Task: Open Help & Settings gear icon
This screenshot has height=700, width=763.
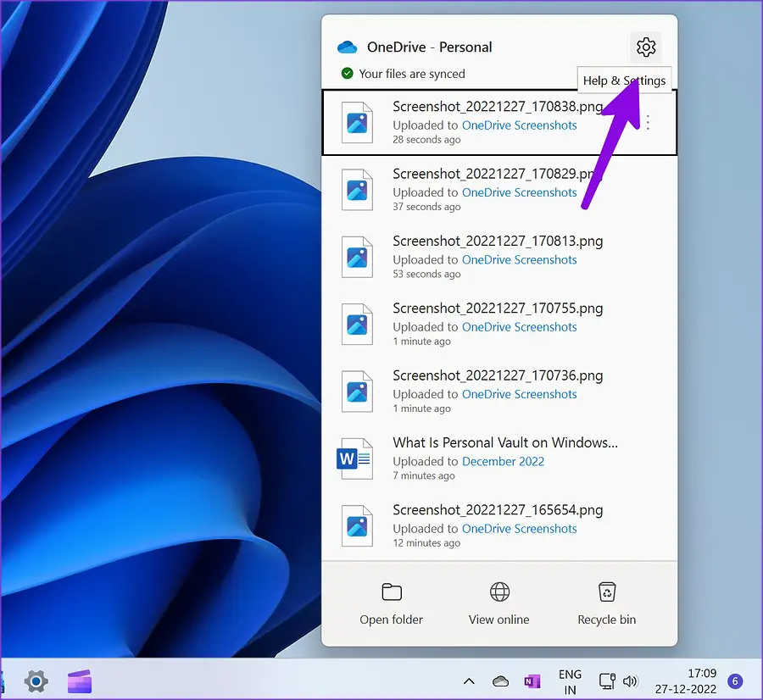Action: tap(646, 47)
